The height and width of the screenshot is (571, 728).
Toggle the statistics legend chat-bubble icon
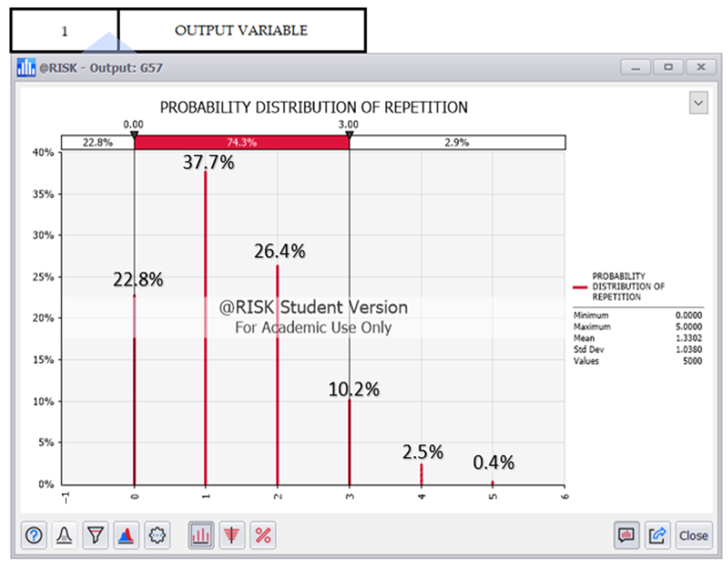coord(626,536)
